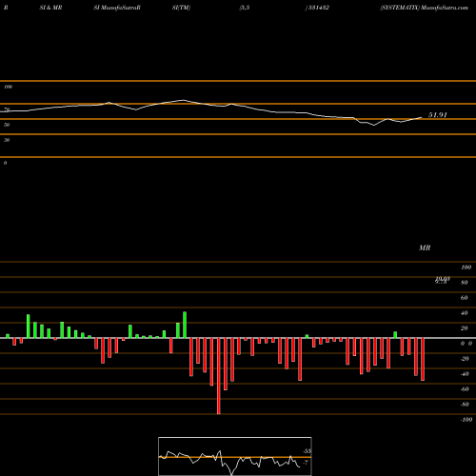This screenshot has height=476, width=476.
Task: Click the RSI axis label 30
Action: pyautogui.click(x=7, y=140)
